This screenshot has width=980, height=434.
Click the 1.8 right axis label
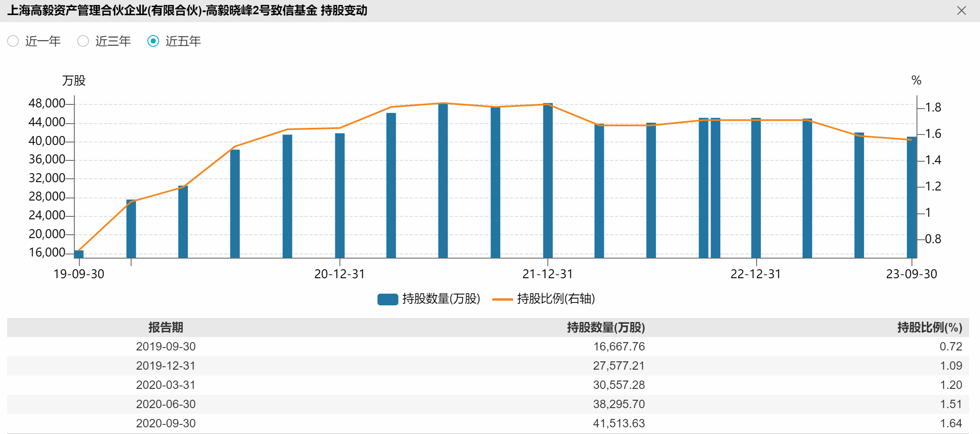pyautogui.click(x=933, y=108)
